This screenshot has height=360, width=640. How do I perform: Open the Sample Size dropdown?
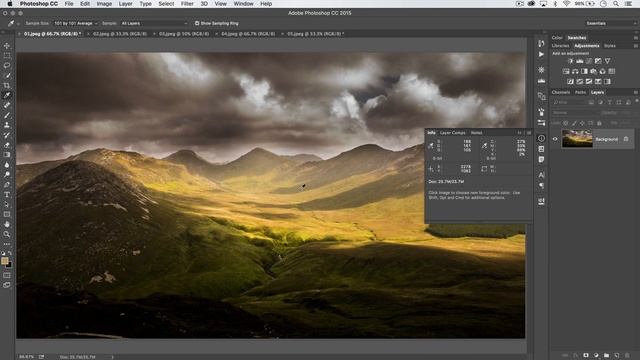click(76, 23)
